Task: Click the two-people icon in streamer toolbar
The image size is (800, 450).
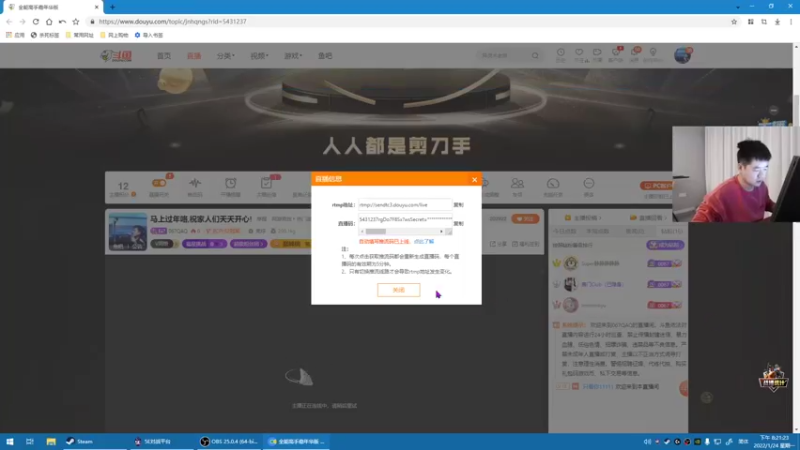Action: (517, 183)
